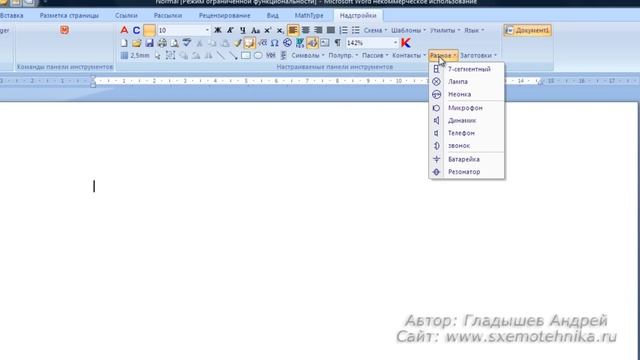The image size is (640, 360).
Task: Justify the text
Action: coord(331,30)
